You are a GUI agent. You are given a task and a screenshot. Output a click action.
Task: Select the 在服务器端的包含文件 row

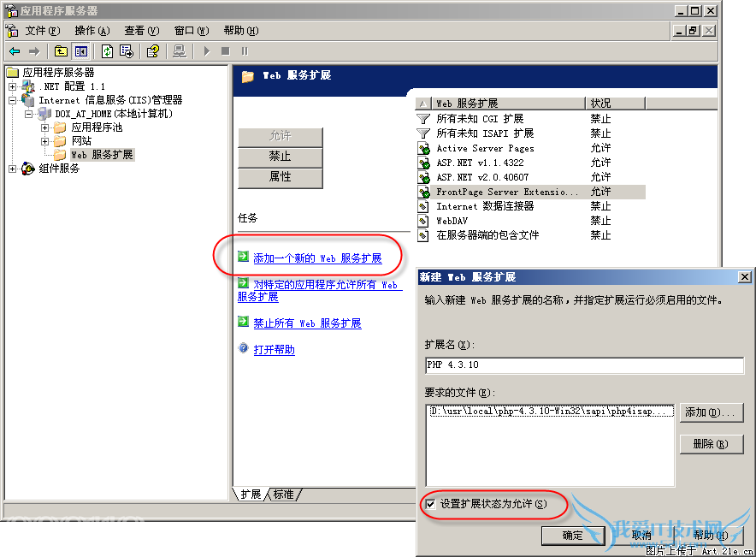[530, 235]
